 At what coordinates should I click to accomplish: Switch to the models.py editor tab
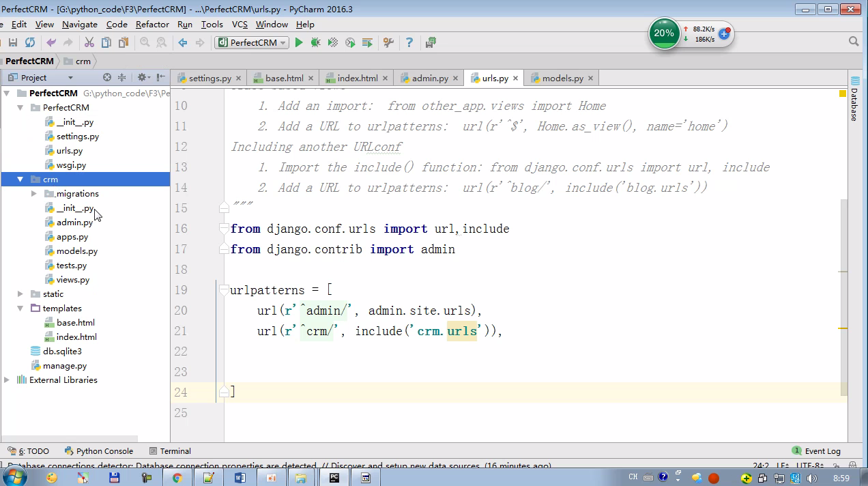point(562,78)
